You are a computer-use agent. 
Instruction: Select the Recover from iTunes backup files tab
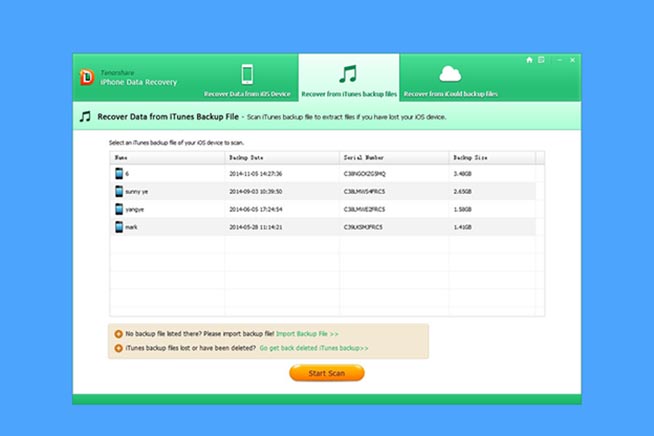[349, 78]
